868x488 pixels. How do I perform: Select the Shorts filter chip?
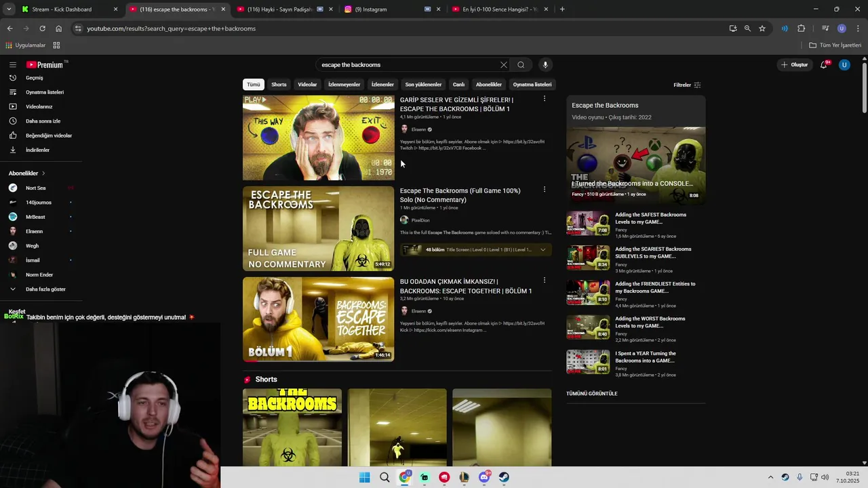pyautogui.click(x=279, y=85)
